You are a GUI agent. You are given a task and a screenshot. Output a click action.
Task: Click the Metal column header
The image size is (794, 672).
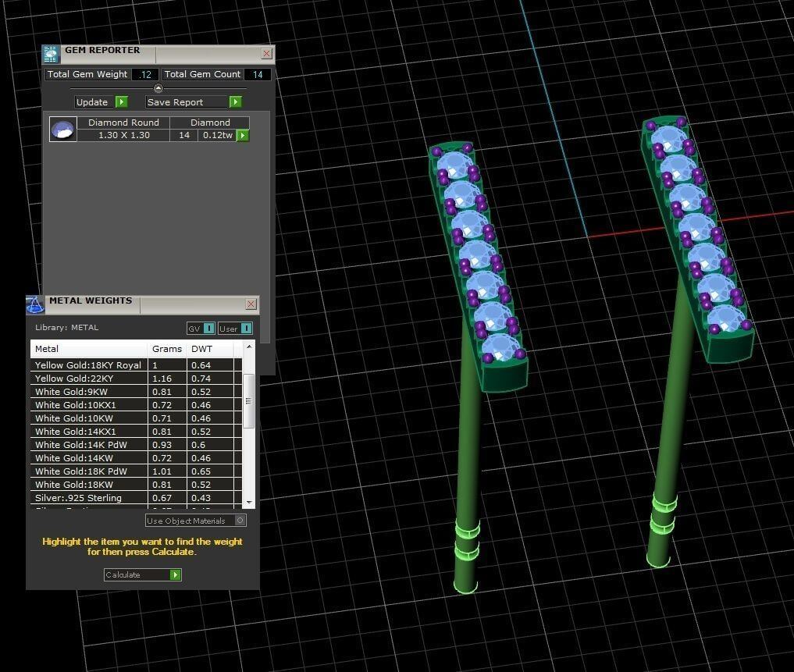[x=89, y=349]
